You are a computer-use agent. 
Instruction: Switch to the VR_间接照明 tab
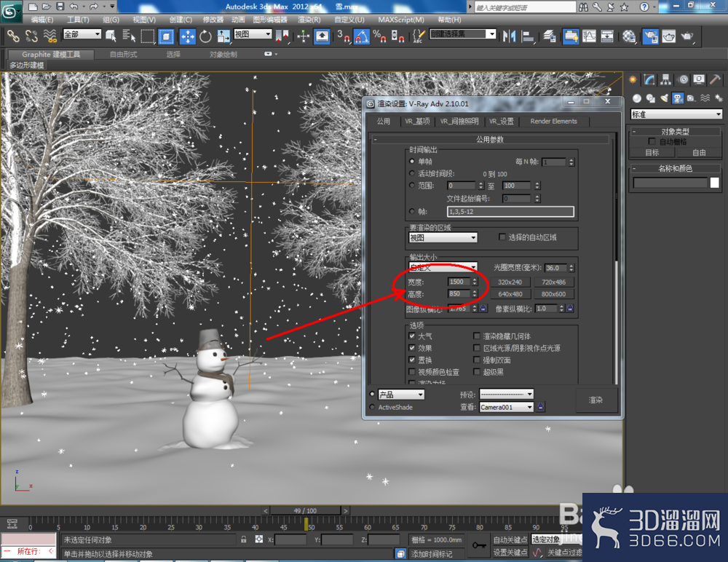coord(459,122)
